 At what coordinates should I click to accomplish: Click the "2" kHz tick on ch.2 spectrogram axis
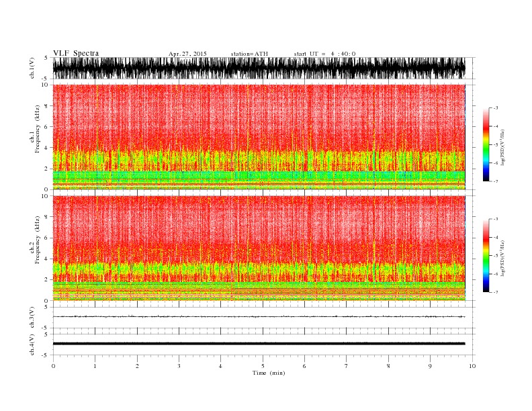[47, 280]
